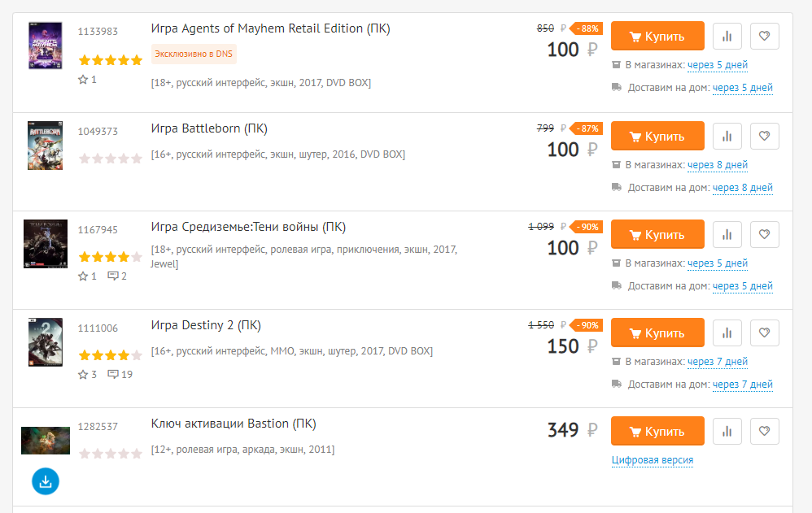The width and height of the screenshot is (812, 513).
Task: Expand store availability через 8 дней for Battleborn
Action: pos(718,165)
